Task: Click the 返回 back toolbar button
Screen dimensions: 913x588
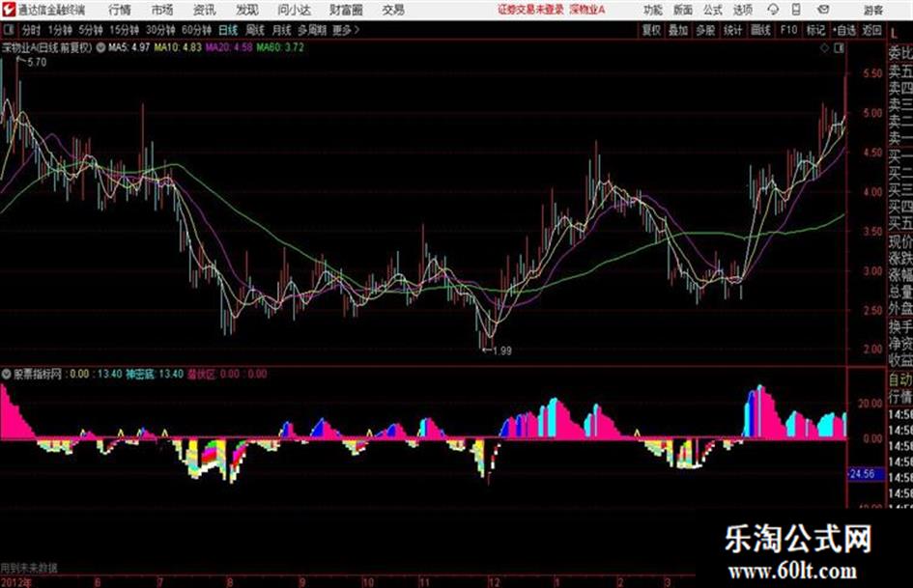Action: click(871, 30)
